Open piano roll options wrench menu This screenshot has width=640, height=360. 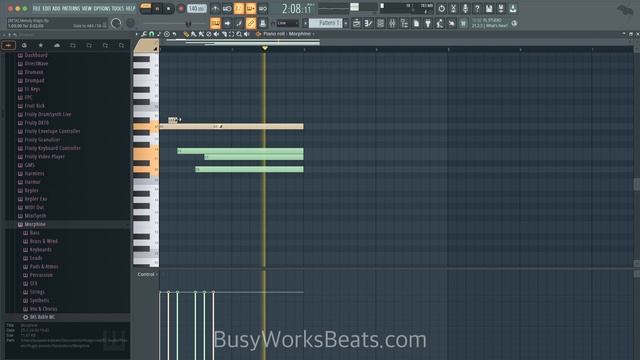(x=144, y=34)
